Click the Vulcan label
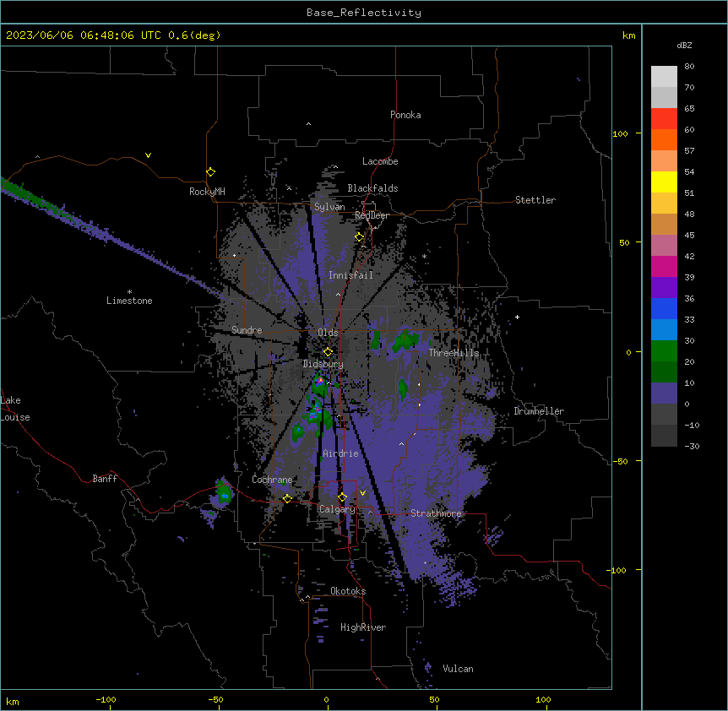Image resolution: width=728 pixels, height=711 pixels. (458, 669)
